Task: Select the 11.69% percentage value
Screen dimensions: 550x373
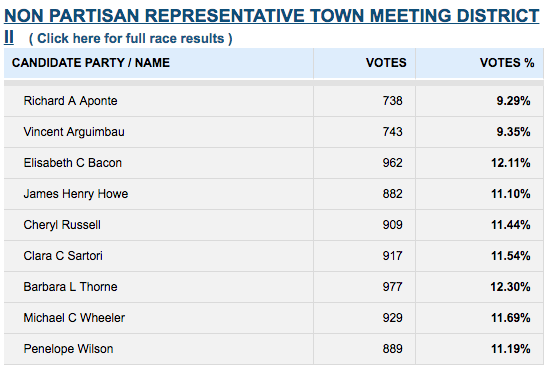Action: pyautogui.click(x=510, y=318)
